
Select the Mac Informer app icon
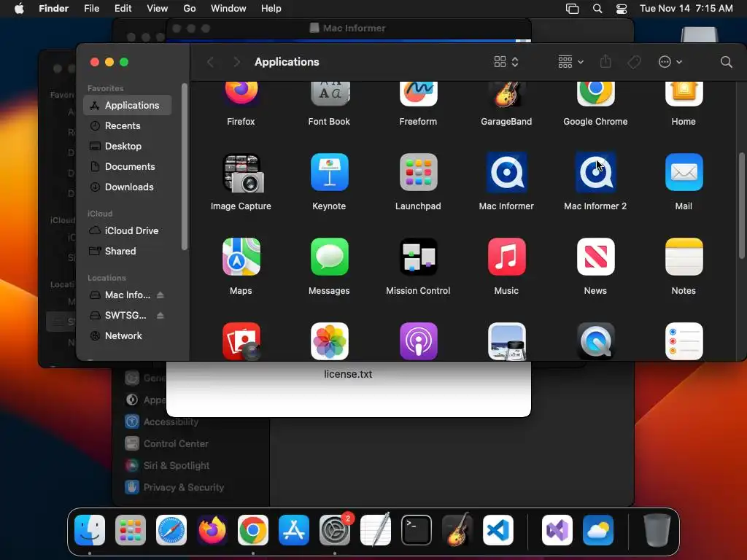(506, 172)
